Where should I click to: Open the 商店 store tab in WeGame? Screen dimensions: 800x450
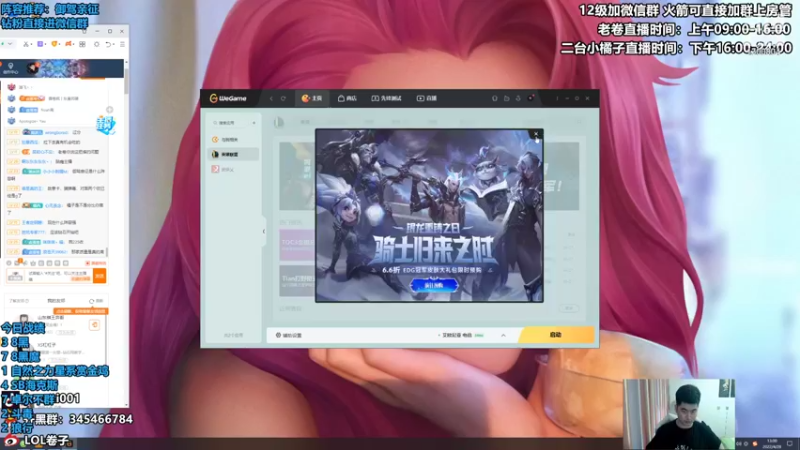coord(347,98)
